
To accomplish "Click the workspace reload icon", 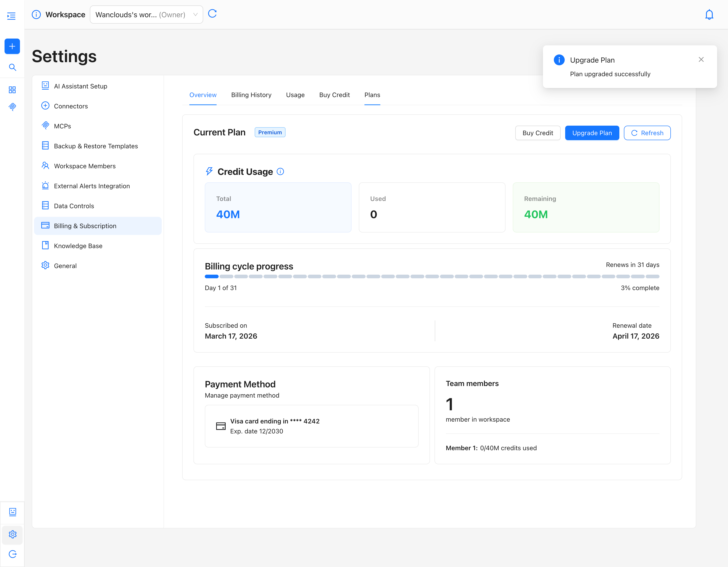I will (212, 14).
